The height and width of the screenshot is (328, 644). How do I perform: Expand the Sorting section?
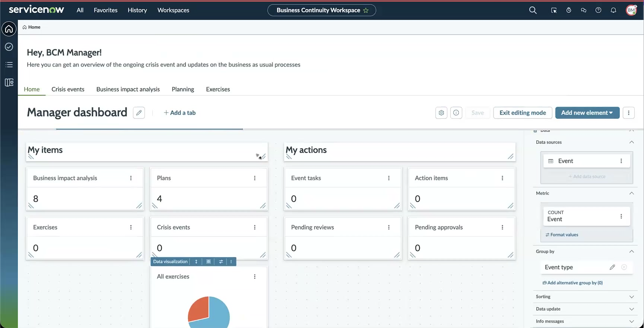tap(631, 297)
